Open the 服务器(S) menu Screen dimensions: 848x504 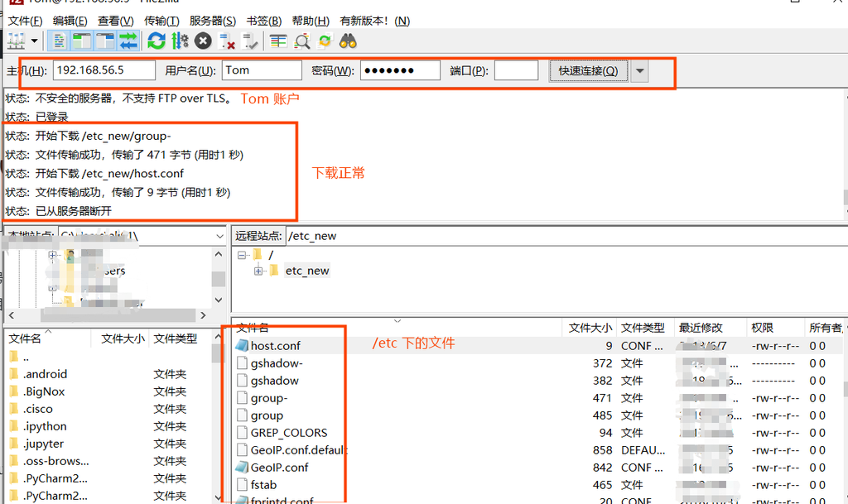[213, 21]
